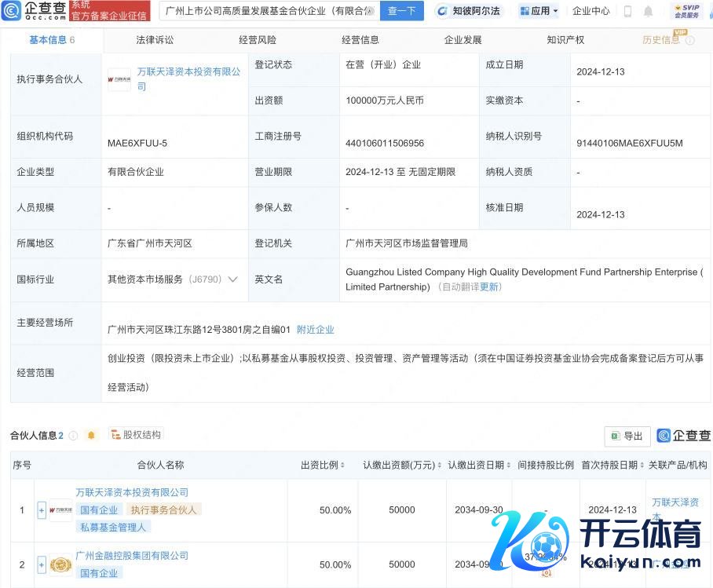Screen dimensions: 713x588
Task: Expand row 1 partner with plus toggle
Action: coord(42,510)
